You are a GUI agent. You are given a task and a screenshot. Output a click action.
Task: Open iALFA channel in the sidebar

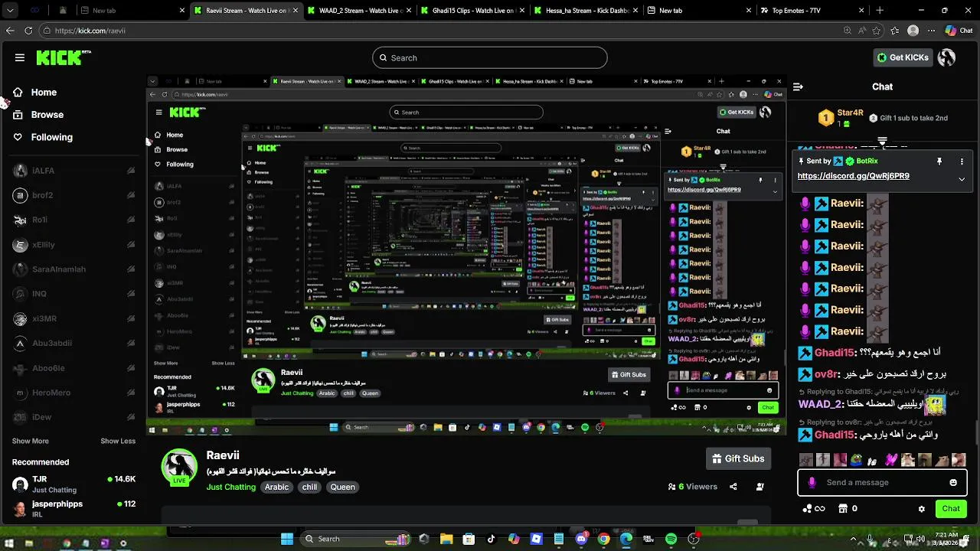tap(73, 171)
